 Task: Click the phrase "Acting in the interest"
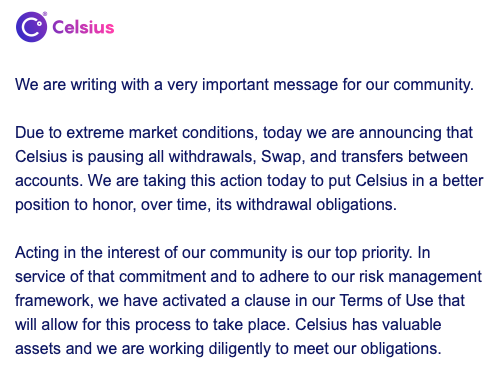87,253
